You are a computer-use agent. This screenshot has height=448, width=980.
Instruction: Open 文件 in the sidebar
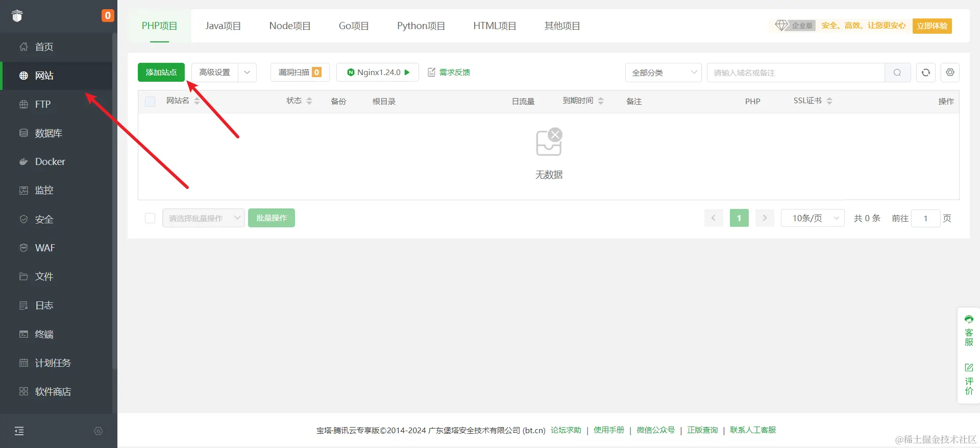point(56,276)
